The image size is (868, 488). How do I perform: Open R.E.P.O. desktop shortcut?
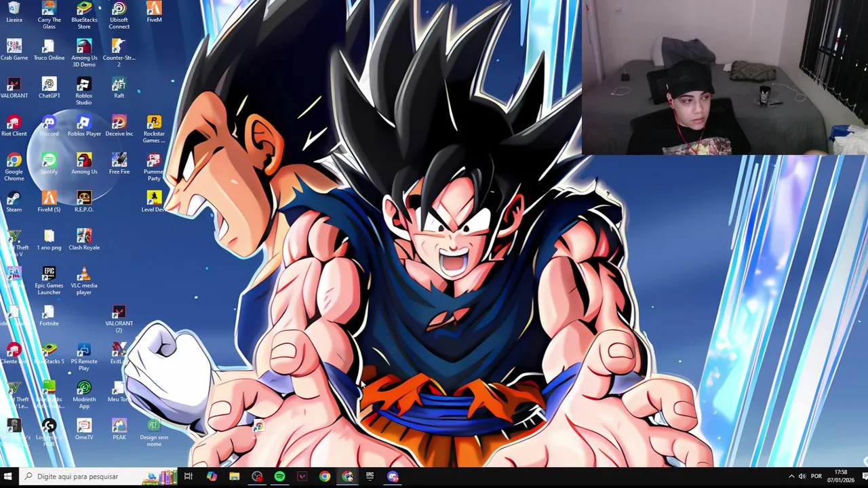click(84, 202)
